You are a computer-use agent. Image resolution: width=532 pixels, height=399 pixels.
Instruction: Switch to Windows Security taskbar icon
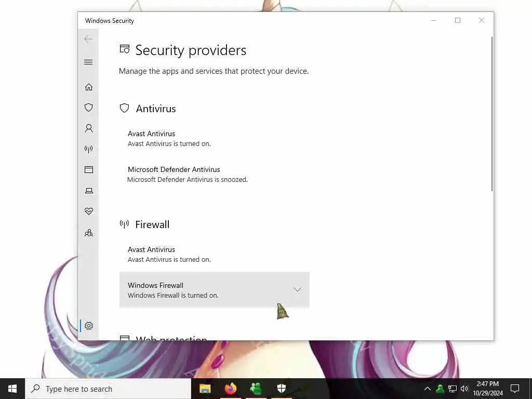(281, 389)
